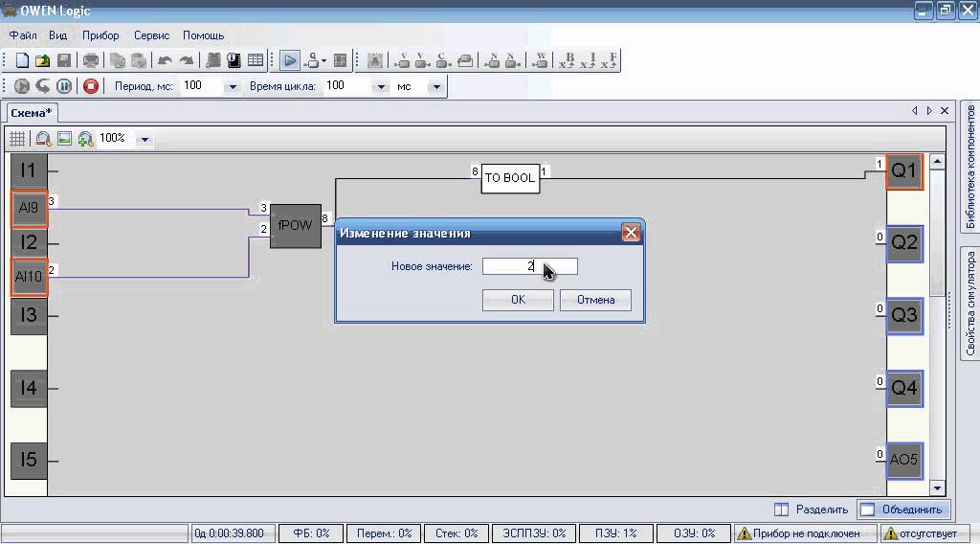Save the current project
Viewport: 980px width, 544px height.
coord(64,60)
